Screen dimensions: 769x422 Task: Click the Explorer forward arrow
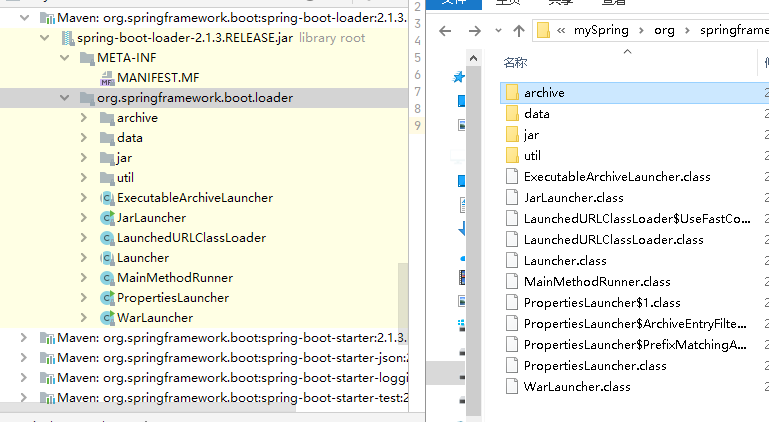[474, 31]
